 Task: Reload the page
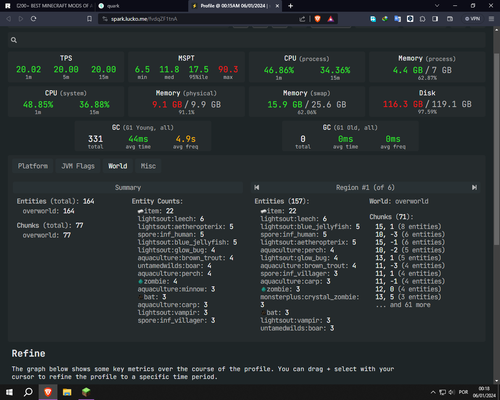coord(33,19)
